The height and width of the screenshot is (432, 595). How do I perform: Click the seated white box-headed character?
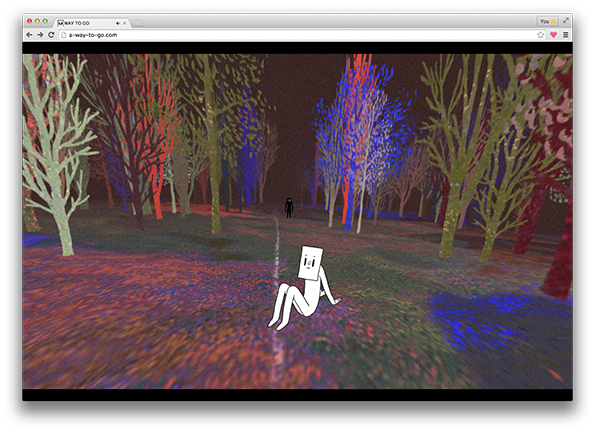point(303,287)
